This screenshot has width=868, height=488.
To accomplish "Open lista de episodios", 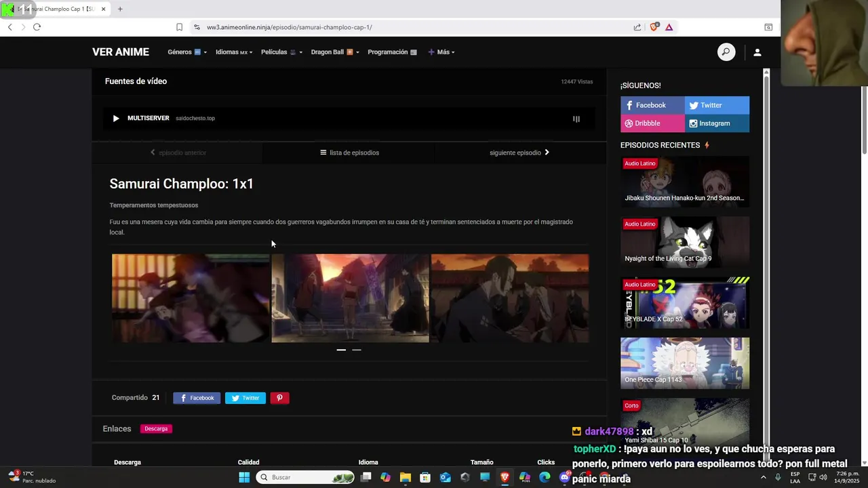I will tap(349, 152).
